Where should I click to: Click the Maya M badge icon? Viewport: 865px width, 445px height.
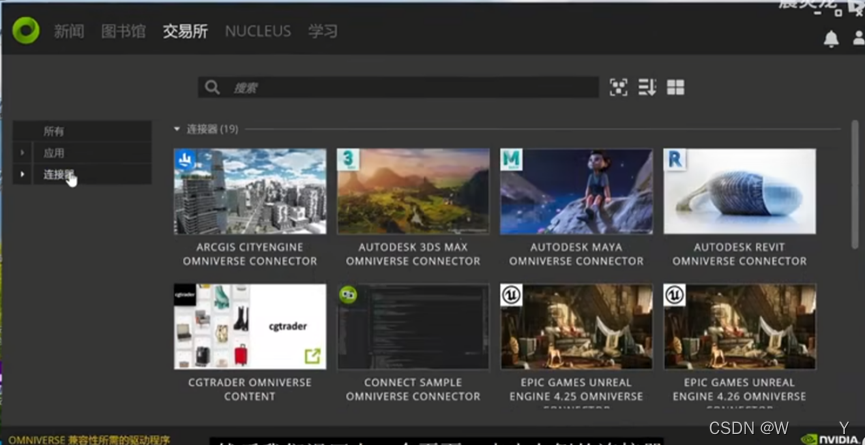tap(511, 160)
